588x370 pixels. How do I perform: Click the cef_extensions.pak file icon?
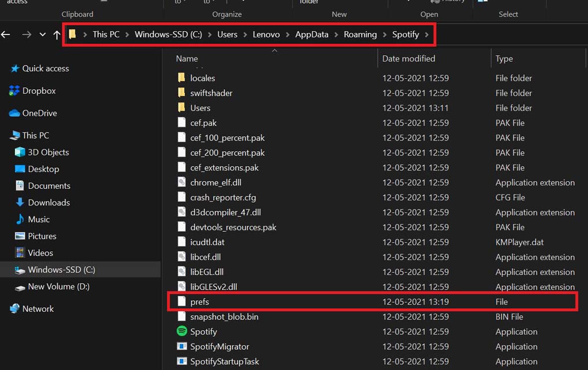(x=181, y=167)
